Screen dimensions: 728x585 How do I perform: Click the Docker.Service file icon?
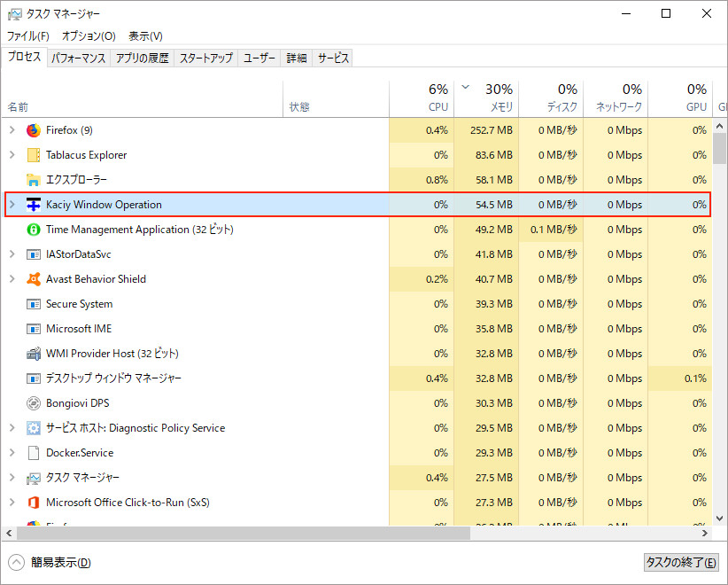[x=34, y=453]
